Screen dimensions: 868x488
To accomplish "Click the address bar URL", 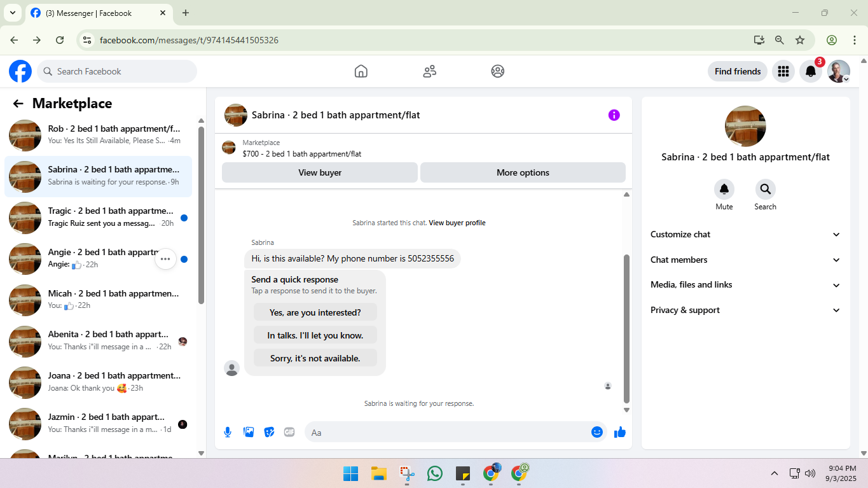I will (x=189, y=40).
